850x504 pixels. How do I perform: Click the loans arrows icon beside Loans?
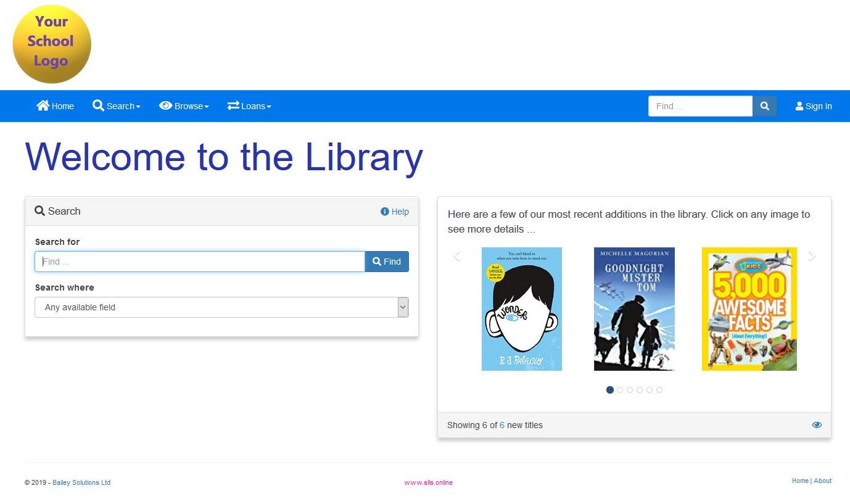tap(233, 105)
